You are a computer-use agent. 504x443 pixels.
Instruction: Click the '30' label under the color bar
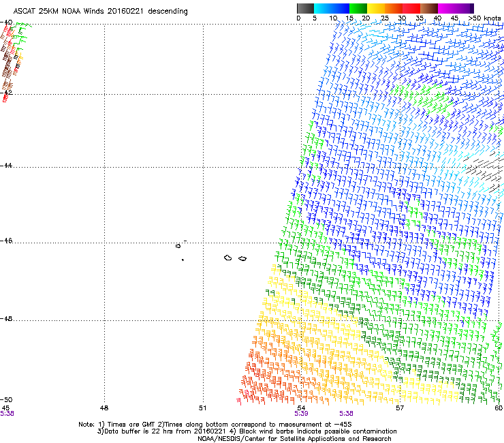pyautogui.click(x=402, y=18)
